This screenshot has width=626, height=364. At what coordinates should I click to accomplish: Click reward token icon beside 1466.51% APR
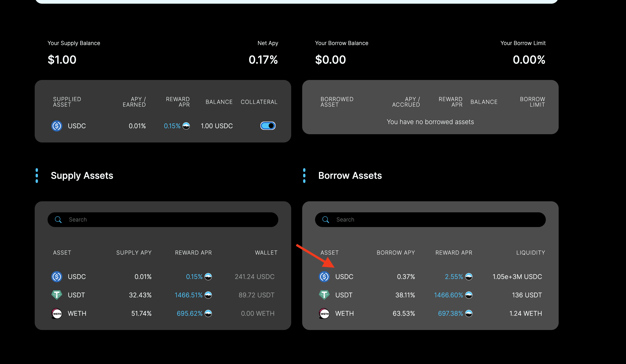[x=208, y=295]
